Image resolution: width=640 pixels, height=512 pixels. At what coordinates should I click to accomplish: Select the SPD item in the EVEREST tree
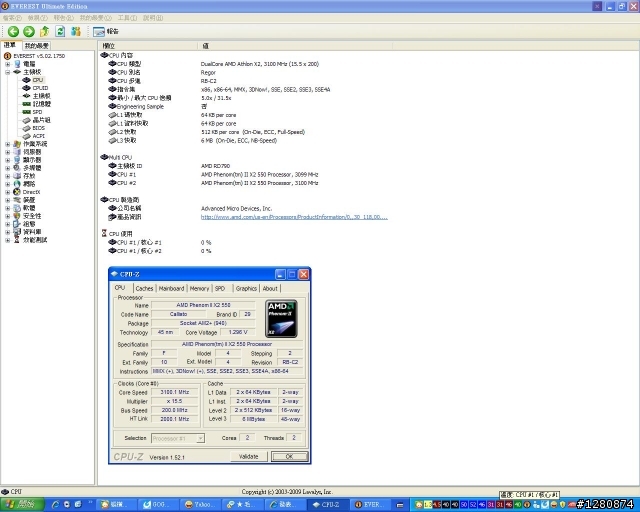tap(37, 112)
